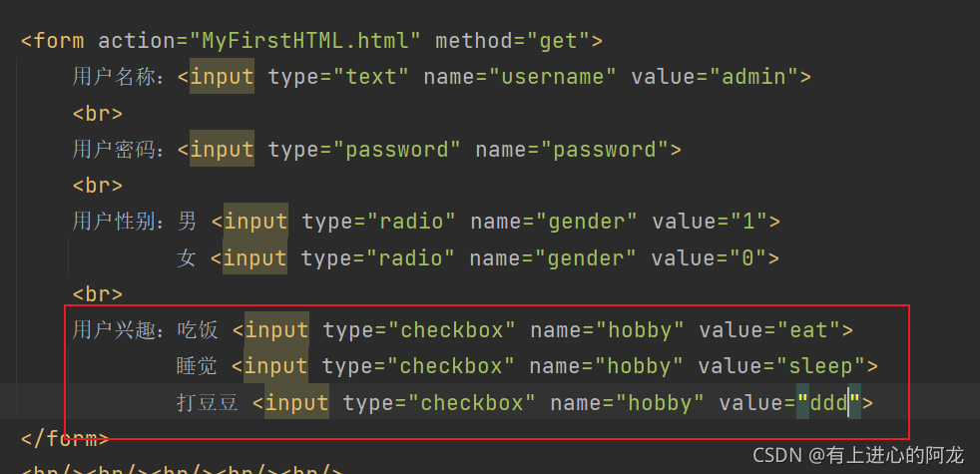Click the type="password" attribute value

(x=397, y=150)
